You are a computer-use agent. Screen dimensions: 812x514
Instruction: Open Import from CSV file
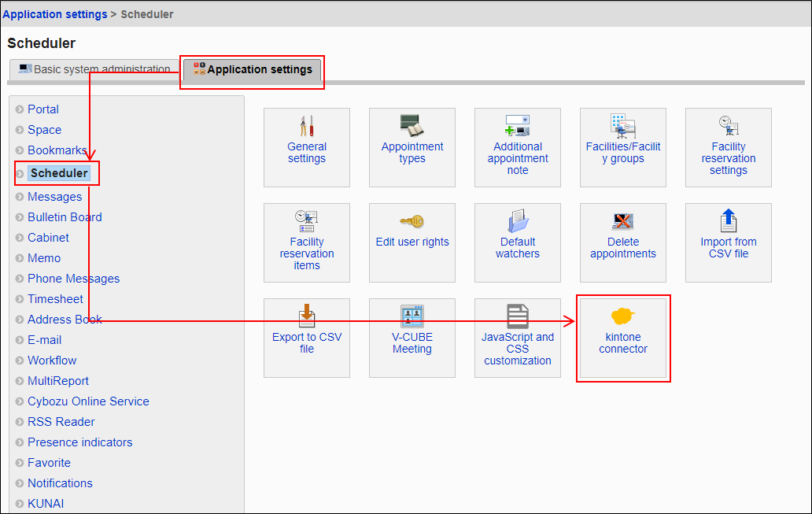click(x=728, y=242)
